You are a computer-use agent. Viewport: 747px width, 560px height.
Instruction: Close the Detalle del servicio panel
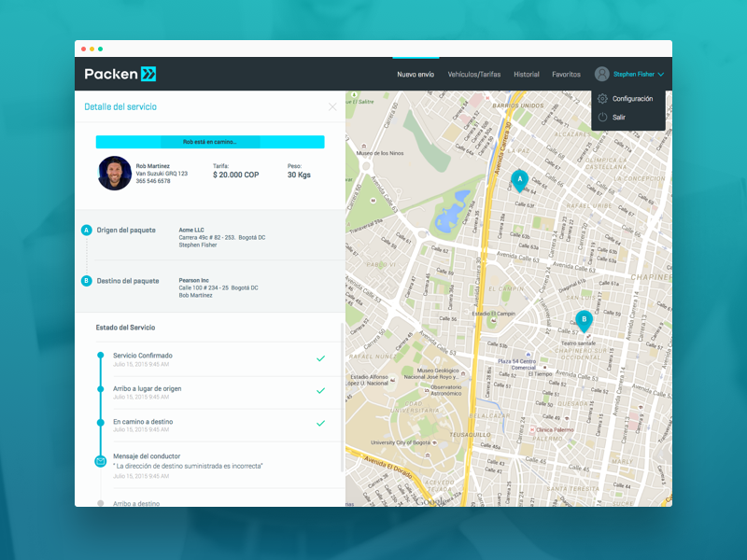[332, 106]
